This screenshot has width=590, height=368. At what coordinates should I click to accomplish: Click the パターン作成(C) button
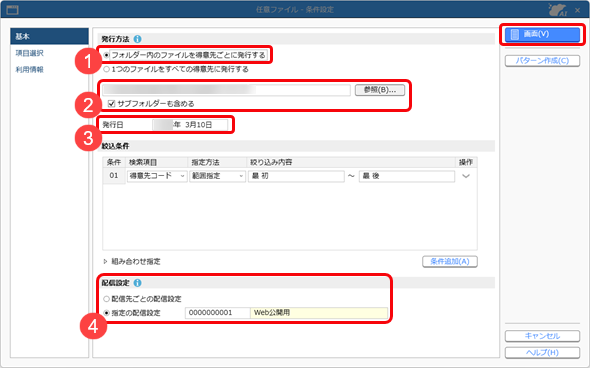coord(542,61)
